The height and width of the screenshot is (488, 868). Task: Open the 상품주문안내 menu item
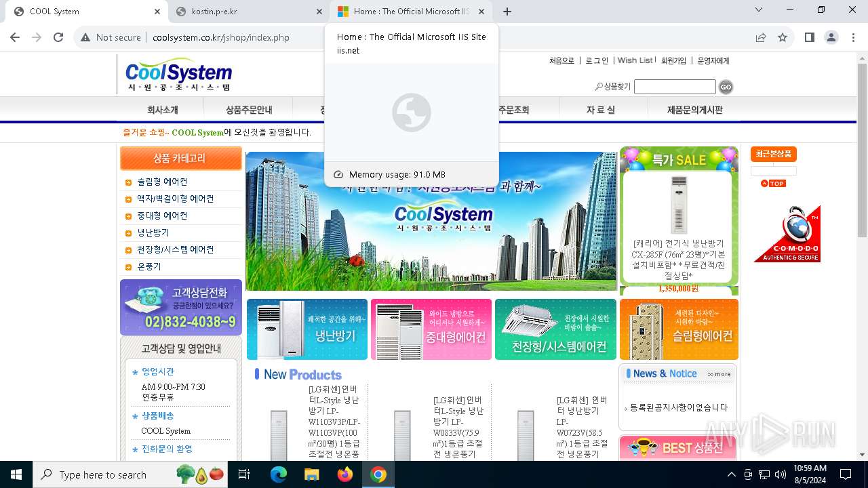pos(249,110)
